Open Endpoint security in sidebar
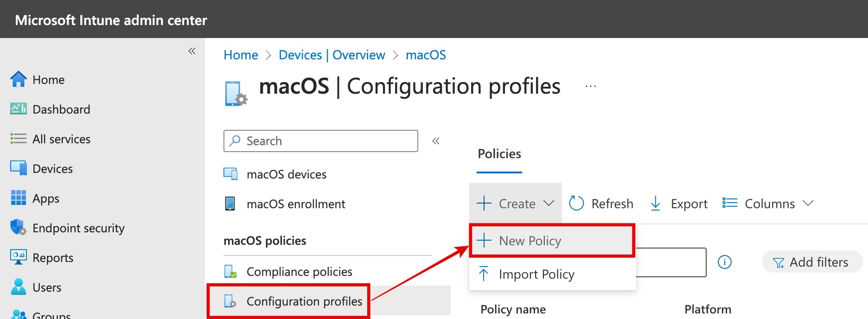 (x=78, y=228)
